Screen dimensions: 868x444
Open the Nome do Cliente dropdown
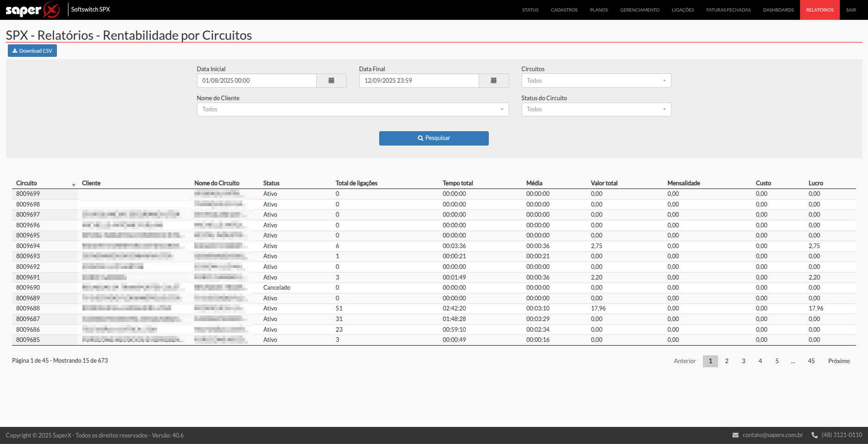[353, 109]
